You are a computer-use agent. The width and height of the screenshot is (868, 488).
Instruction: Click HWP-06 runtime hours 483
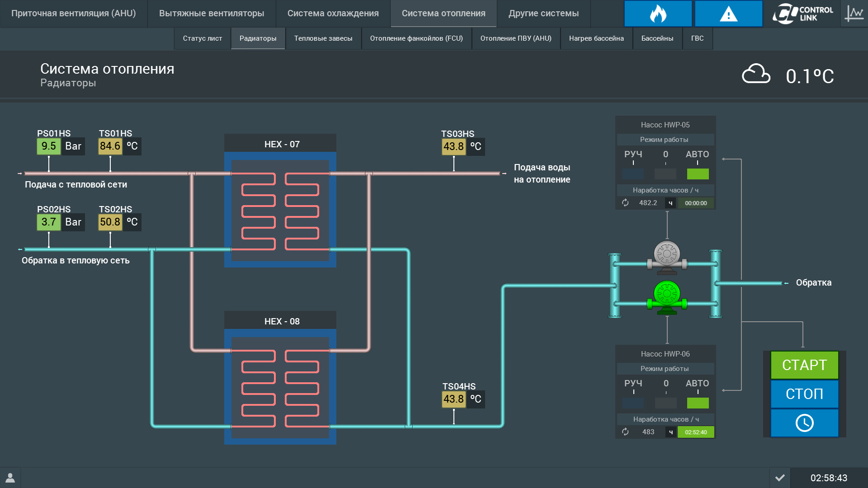tap(648, 432)
